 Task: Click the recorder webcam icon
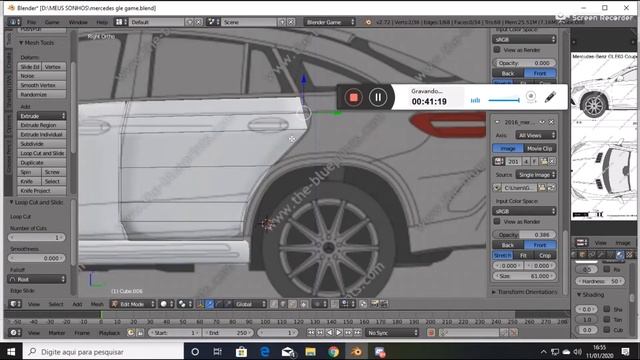coord(531,96)
